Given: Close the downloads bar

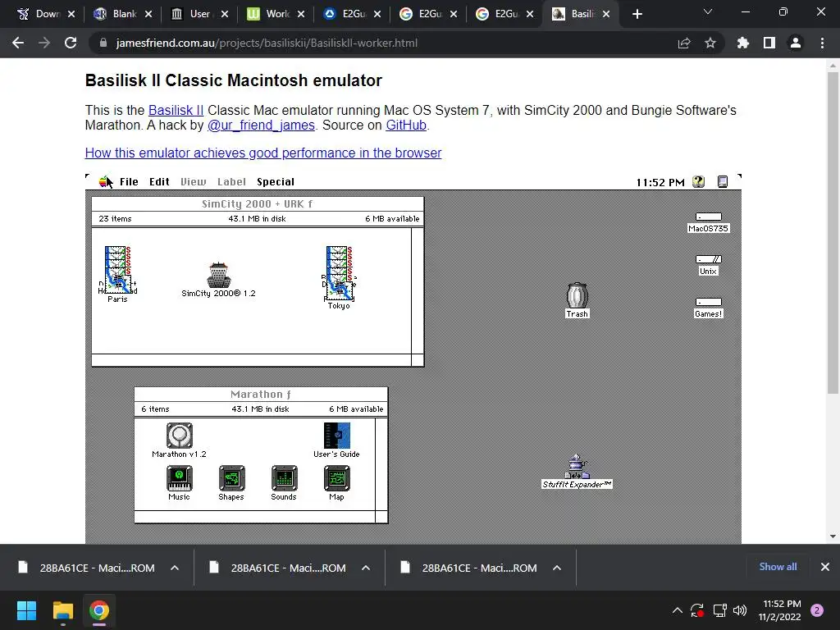Looking at the screenshot, I should [825, 567].
